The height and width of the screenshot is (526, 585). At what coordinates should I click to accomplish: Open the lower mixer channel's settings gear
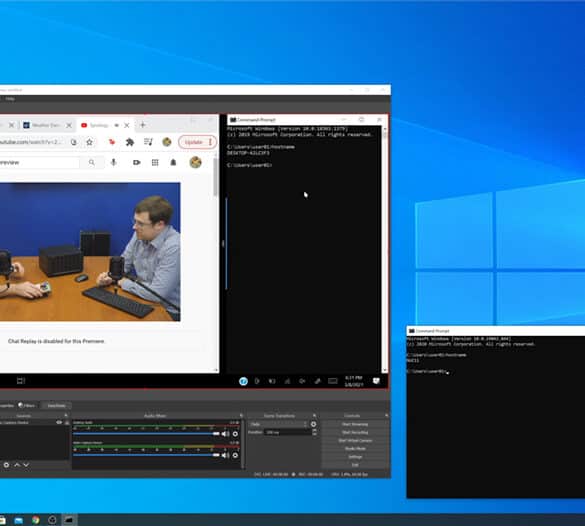[235, 455]
